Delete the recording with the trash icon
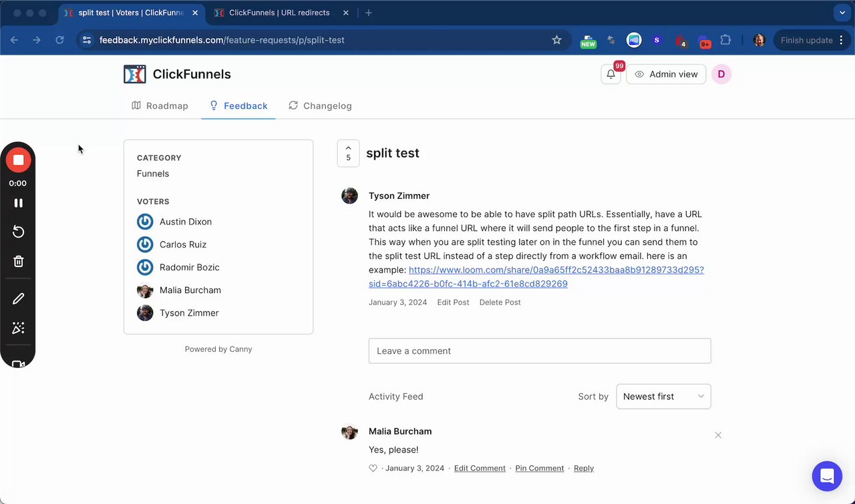This screenshot has width=855, height=504. (x=18, y=262)
